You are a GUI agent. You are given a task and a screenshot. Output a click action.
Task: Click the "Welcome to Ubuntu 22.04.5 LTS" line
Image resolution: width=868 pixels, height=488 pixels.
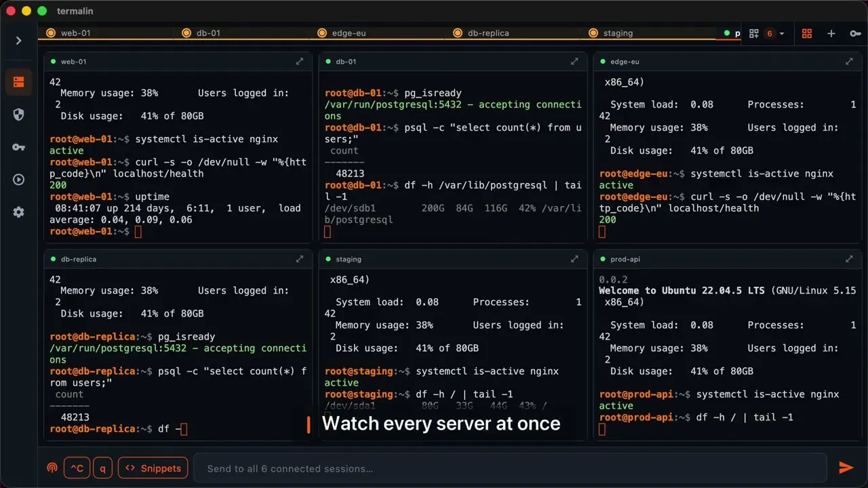(x=682, y=290)
